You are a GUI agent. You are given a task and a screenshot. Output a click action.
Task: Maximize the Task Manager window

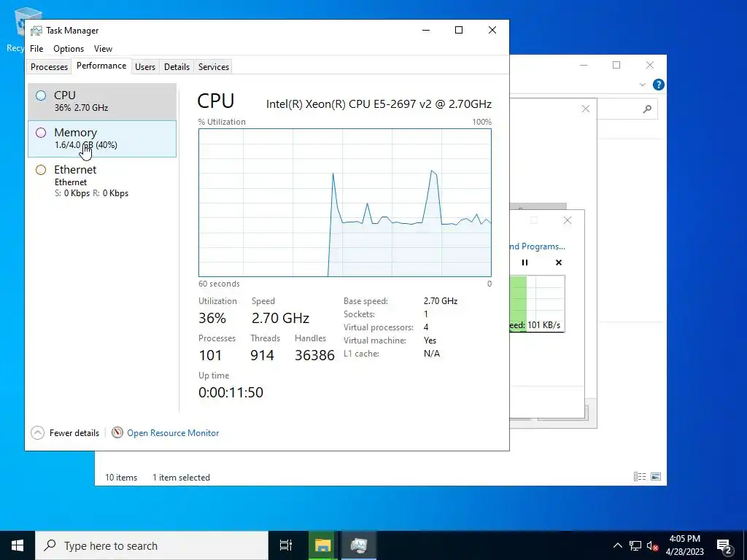[459, 30]
